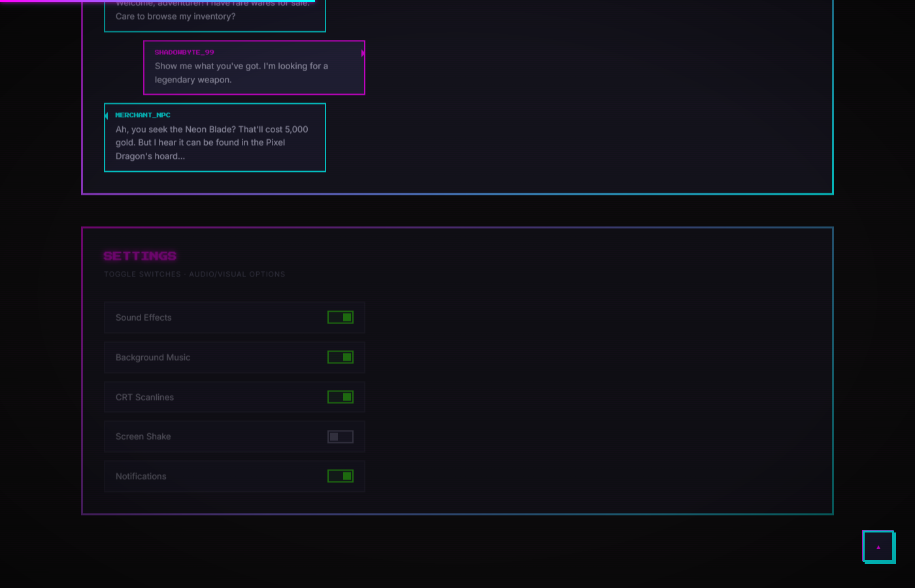This screenshot has height=588, width=915.
Task: Click the 'Care to browse my inventory?' message
Action: 176,16
